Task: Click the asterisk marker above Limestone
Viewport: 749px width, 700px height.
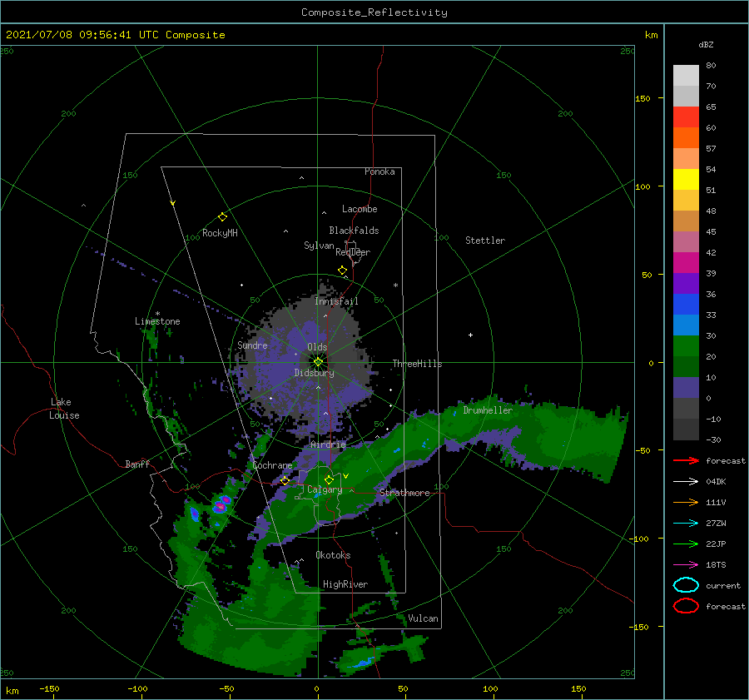Action: (157, 314)
